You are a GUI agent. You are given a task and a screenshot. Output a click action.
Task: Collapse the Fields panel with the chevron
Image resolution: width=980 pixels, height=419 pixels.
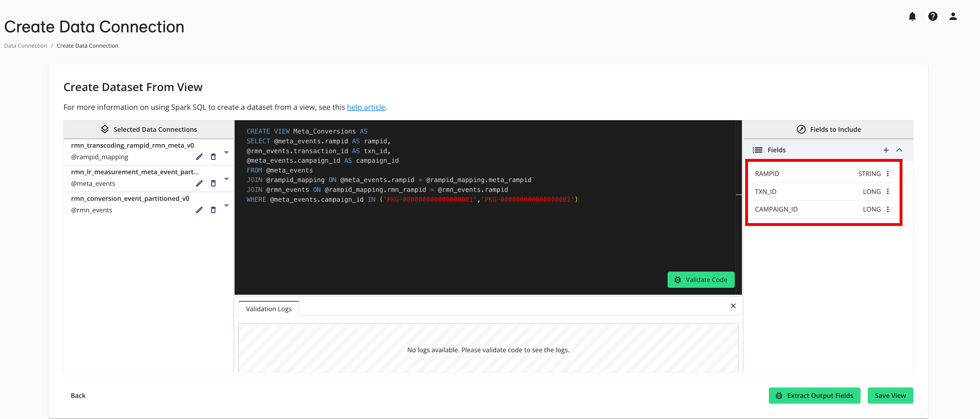pyautogui.click(x=900, y=150)
